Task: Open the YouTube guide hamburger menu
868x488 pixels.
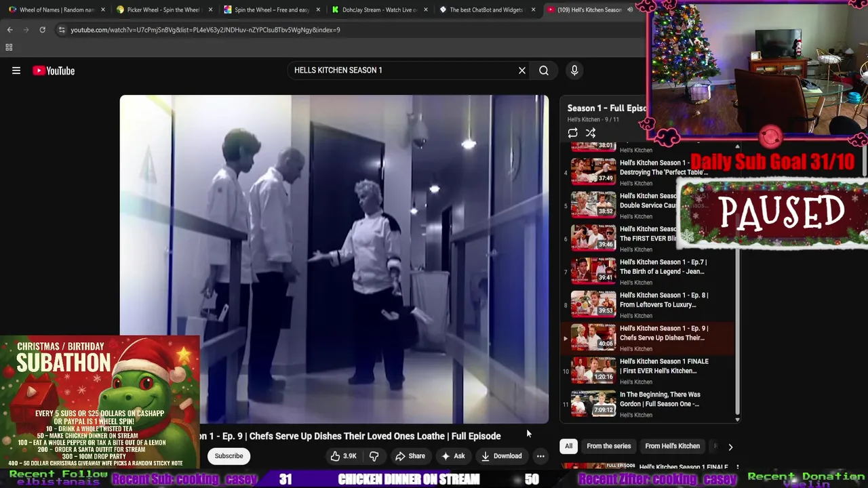Action: (16, 70)
